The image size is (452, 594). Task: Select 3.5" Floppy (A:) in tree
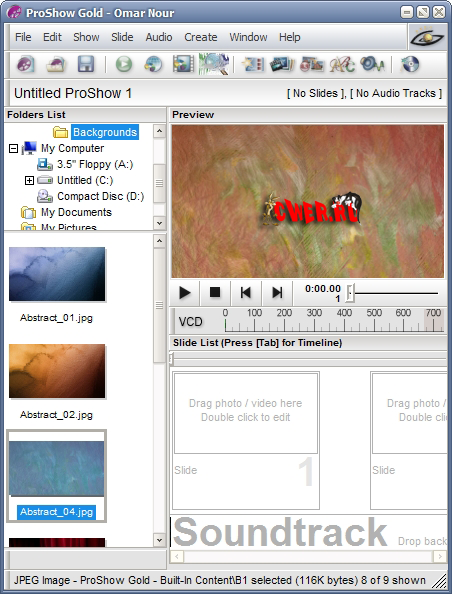pyautogui.click(x=95, y=164)
